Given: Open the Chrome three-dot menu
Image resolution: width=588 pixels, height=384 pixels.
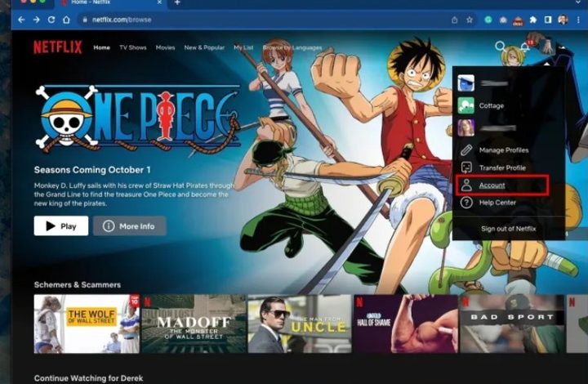Looking at the screenshot, I should [x=578, y=20].
